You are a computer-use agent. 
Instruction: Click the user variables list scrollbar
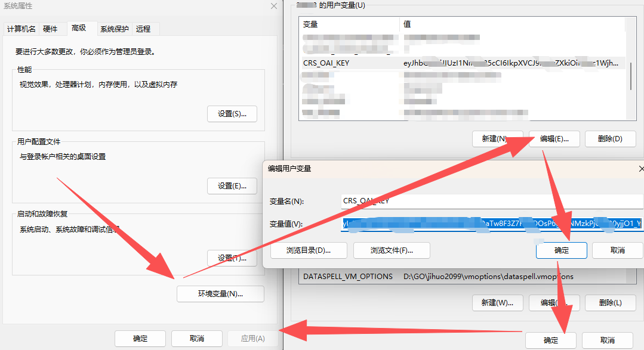(x=630, y=75)
